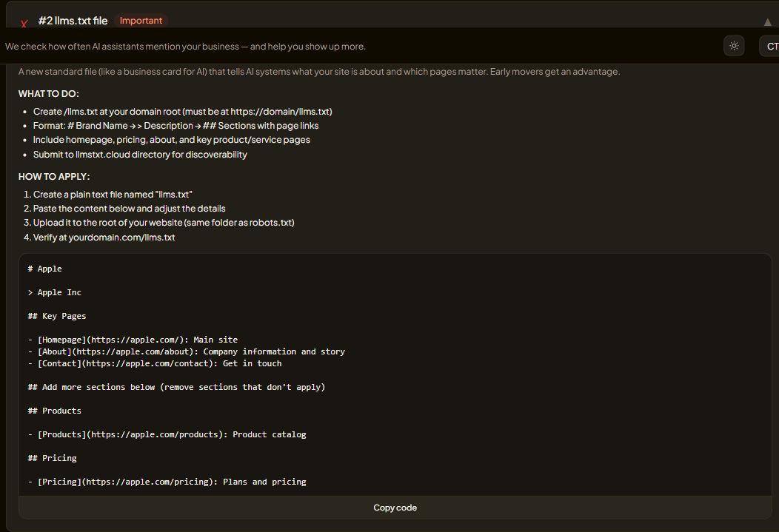Click 'Submit to llmstxt.cloud directory' bullet

(140, 155)
